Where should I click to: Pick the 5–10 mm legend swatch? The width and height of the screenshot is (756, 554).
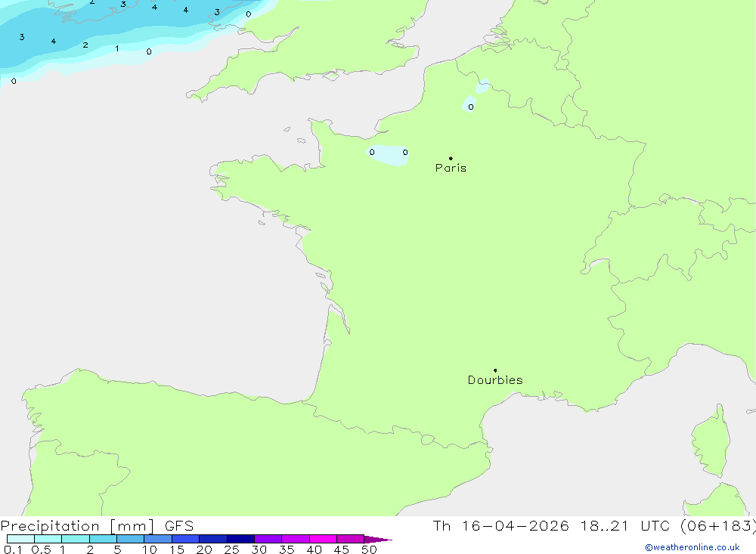pos(131,539)
